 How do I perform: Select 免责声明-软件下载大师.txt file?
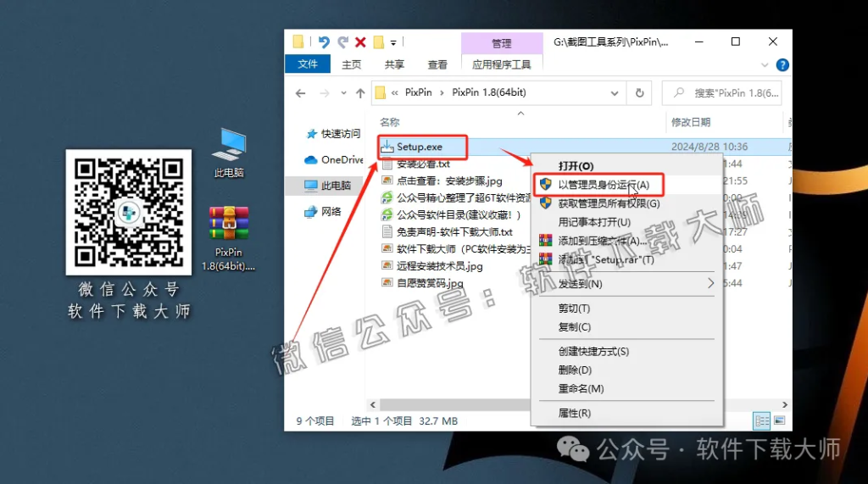pyautogui.click(x=448, y=232)
